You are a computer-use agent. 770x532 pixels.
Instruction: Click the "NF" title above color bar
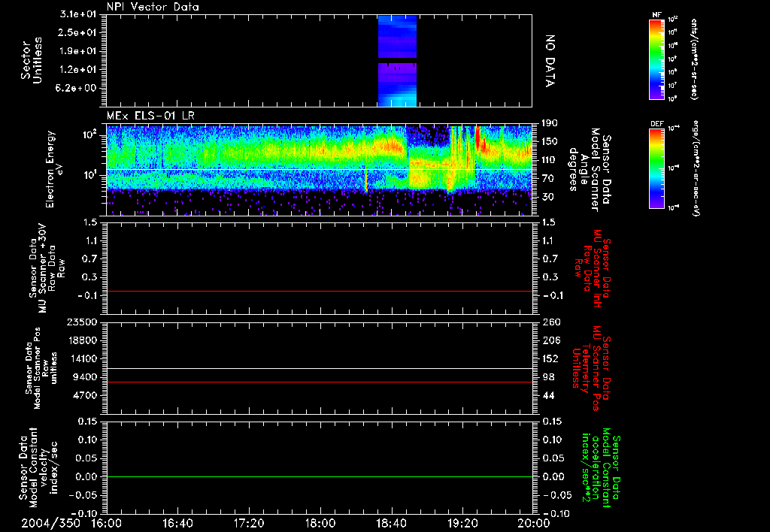tap(656, 15)
